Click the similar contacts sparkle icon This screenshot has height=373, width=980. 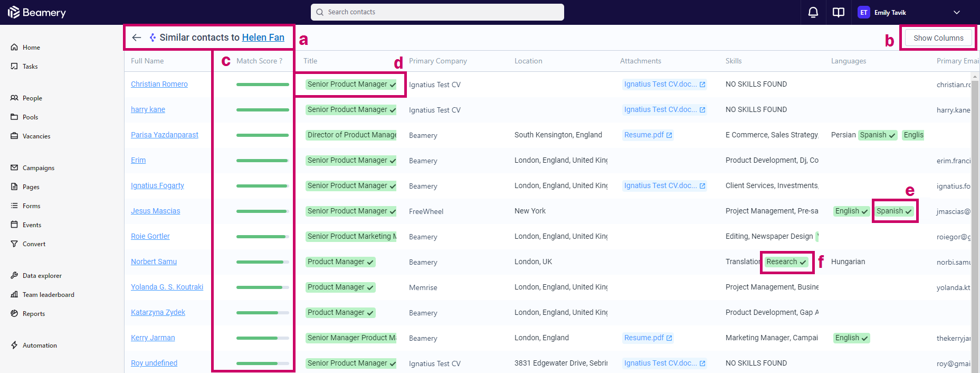153,38
